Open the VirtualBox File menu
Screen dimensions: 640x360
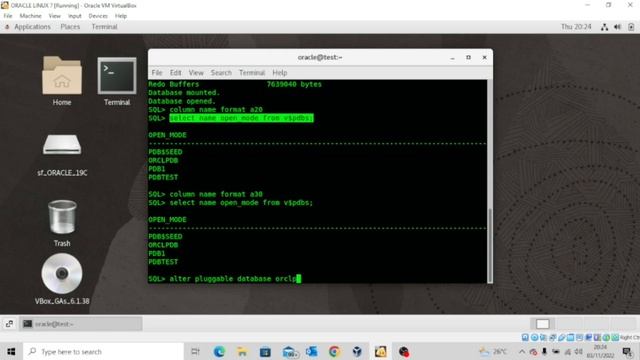(x=8, y=16)
